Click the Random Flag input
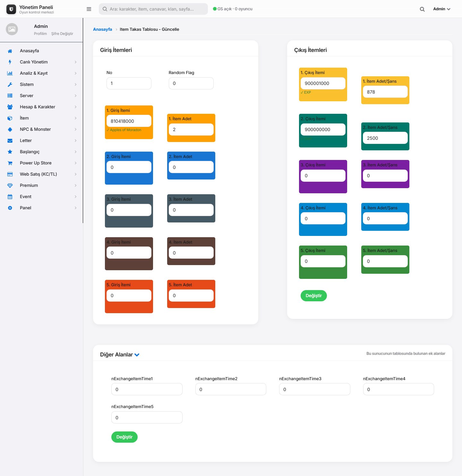The width and height of the screenshot is (462, 476). coord(191,83)
